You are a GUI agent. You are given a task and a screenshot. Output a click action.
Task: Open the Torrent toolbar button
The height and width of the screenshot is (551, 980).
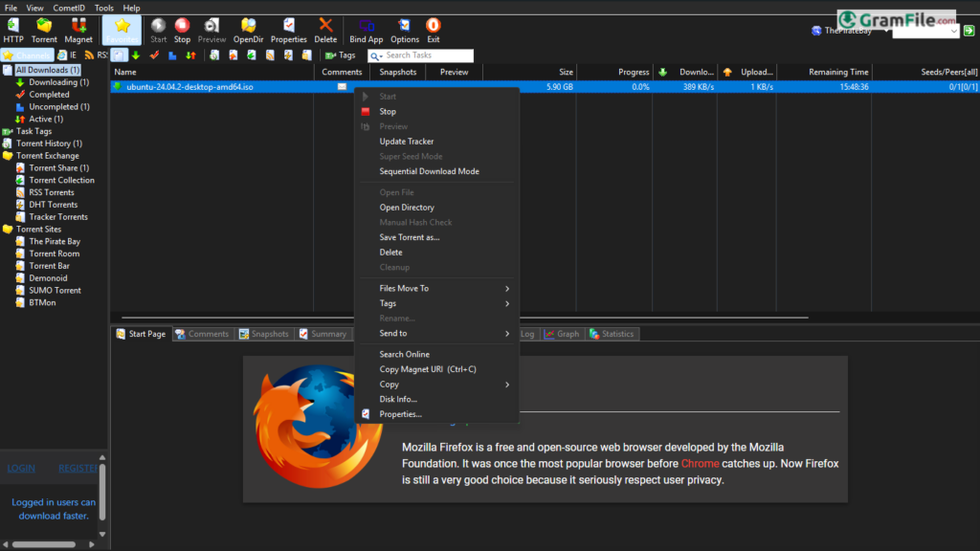[44, 30]
